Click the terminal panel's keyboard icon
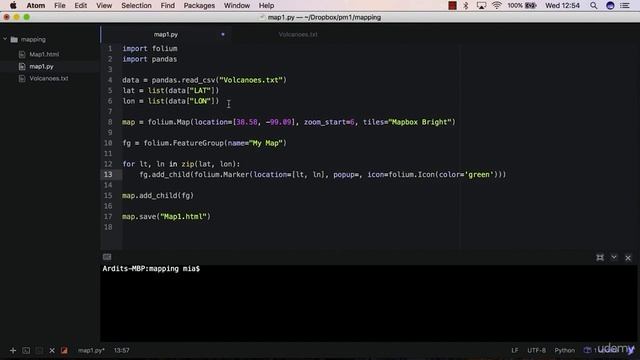 click(x=107, y=257)
